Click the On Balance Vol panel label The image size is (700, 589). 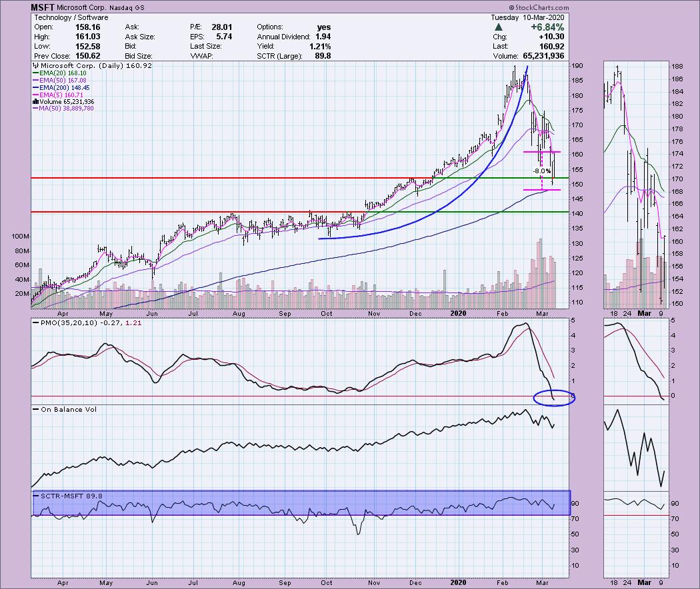click(68, 409)
